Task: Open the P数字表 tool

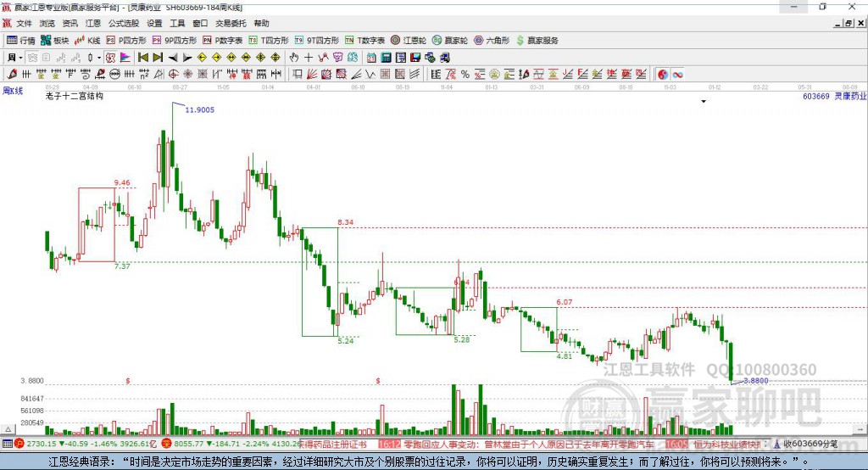Action: click(x=223, y=41)
